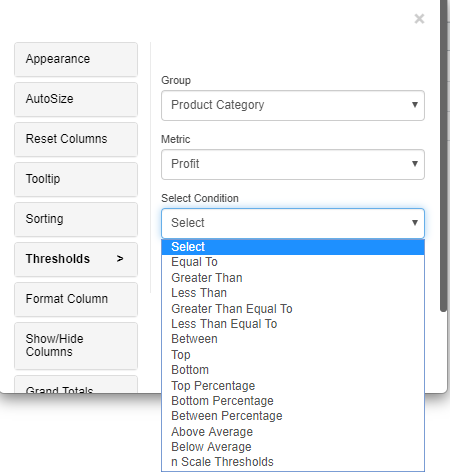Screen dimensions: 450x472
Task: Expand the Group dropdown showing Product Category
Action: [293, 105]
